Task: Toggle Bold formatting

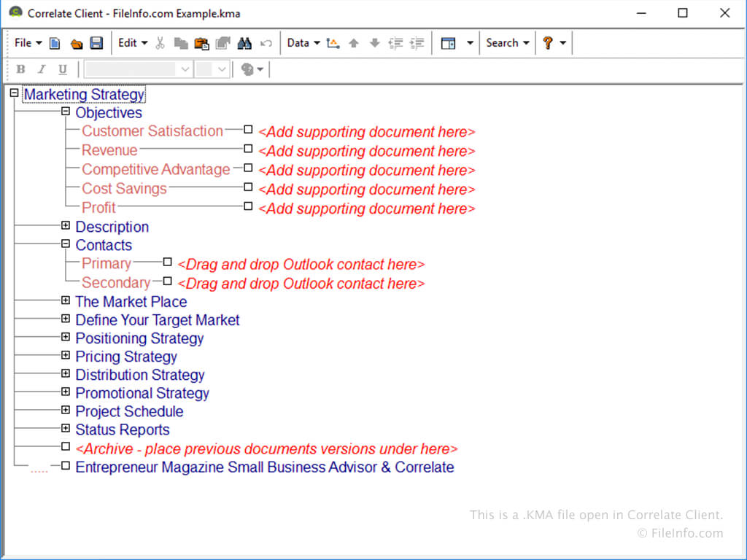Action: pyautogui.click(x=20, y=69)
